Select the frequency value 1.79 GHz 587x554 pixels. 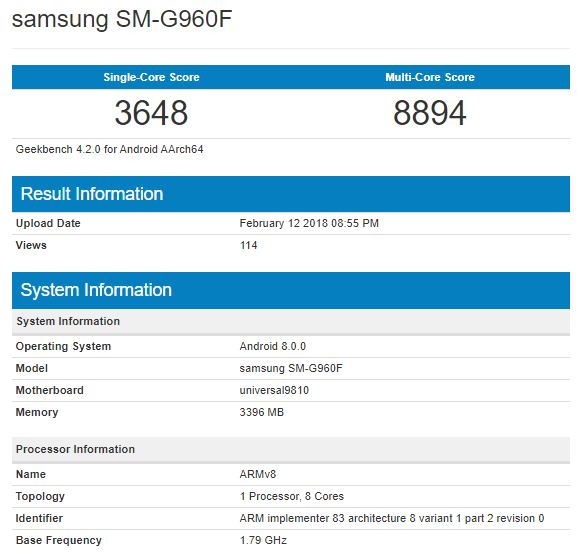263,541
